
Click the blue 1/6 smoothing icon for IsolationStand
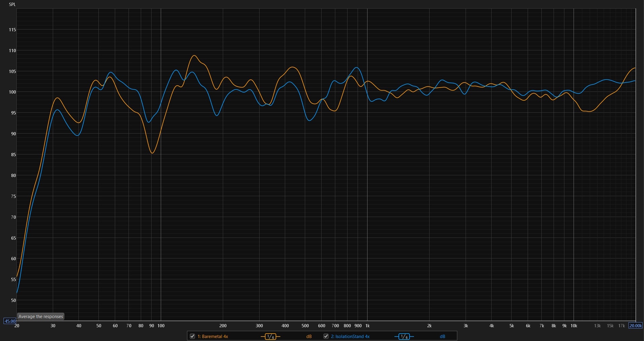pyautogui.click(x=404, y=336)
